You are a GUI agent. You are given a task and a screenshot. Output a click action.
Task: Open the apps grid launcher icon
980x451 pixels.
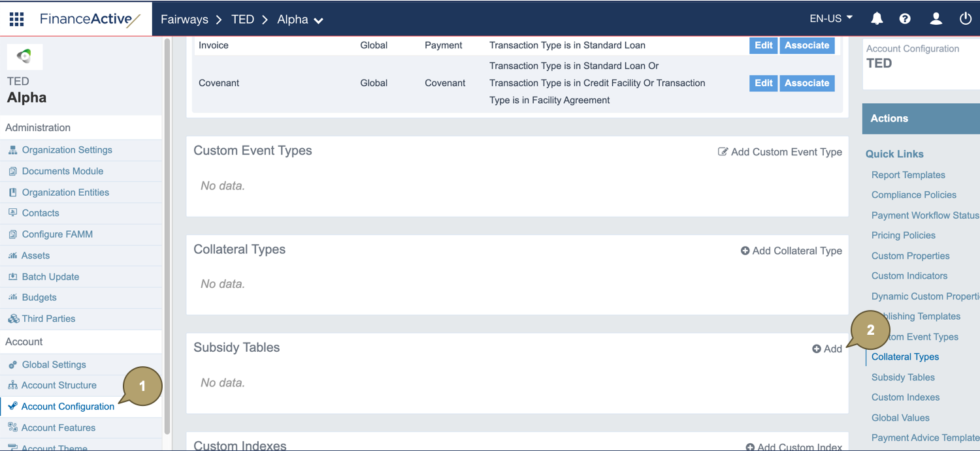click(x=17, y=19)
